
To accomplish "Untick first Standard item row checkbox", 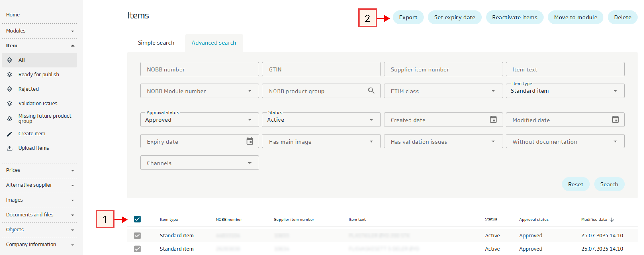I will 137,236.
